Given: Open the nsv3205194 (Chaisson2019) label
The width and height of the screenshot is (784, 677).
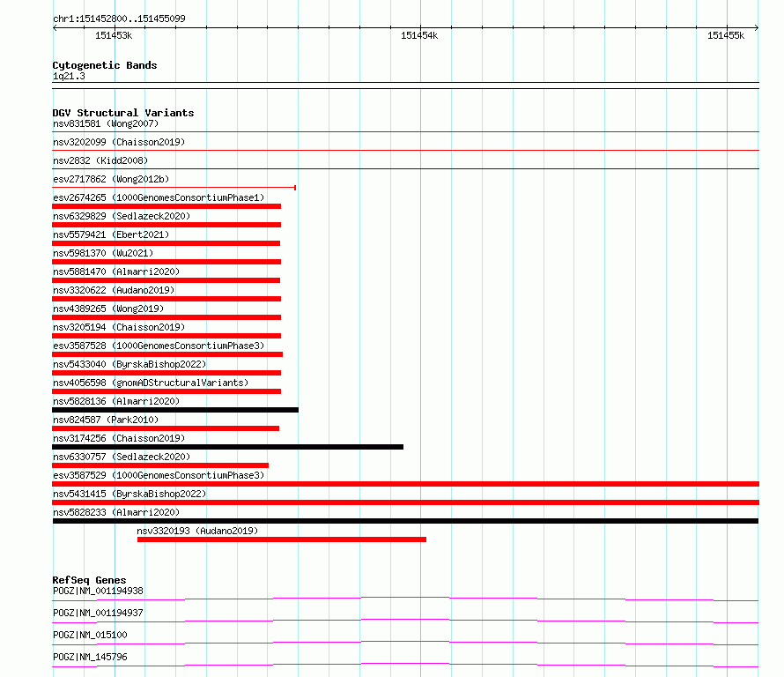Looking at the screenshot, I should pos(119,327).
